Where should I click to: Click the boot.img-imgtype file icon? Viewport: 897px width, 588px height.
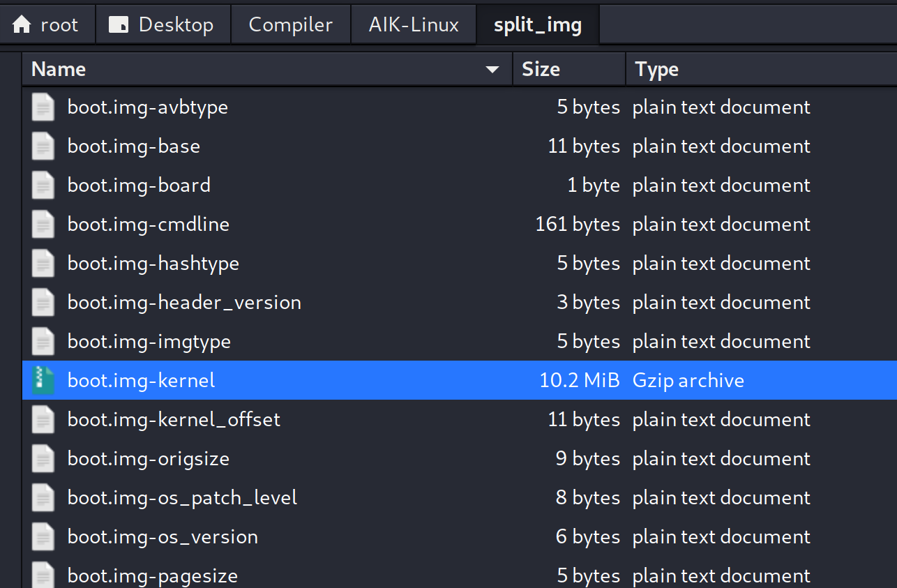pos(43,342)
